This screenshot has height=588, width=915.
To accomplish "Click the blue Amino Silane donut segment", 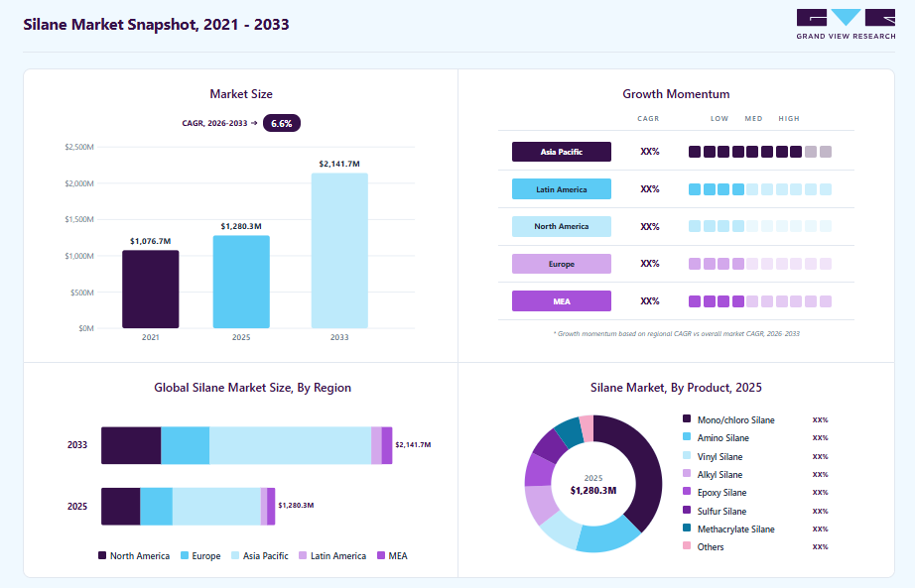I will [x=608, y=537].
